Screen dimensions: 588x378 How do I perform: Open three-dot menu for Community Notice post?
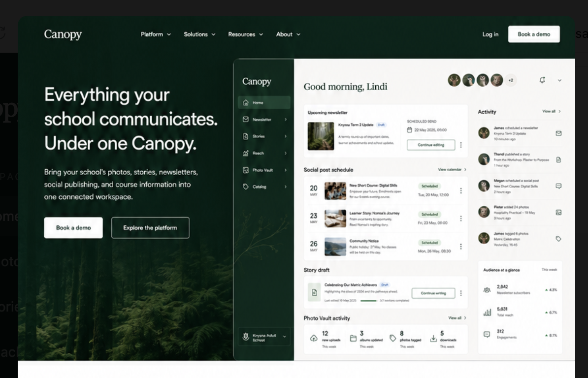pos(461,247)
